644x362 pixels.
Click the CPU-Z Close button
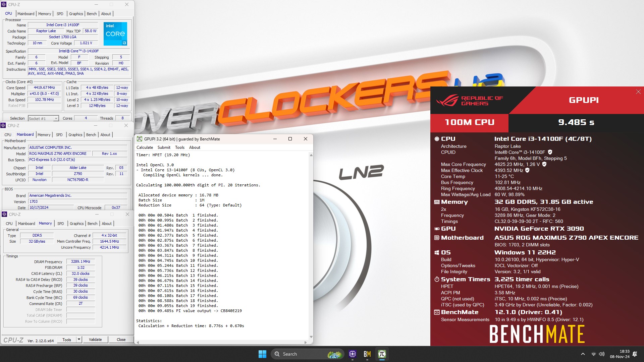(121, 340)
